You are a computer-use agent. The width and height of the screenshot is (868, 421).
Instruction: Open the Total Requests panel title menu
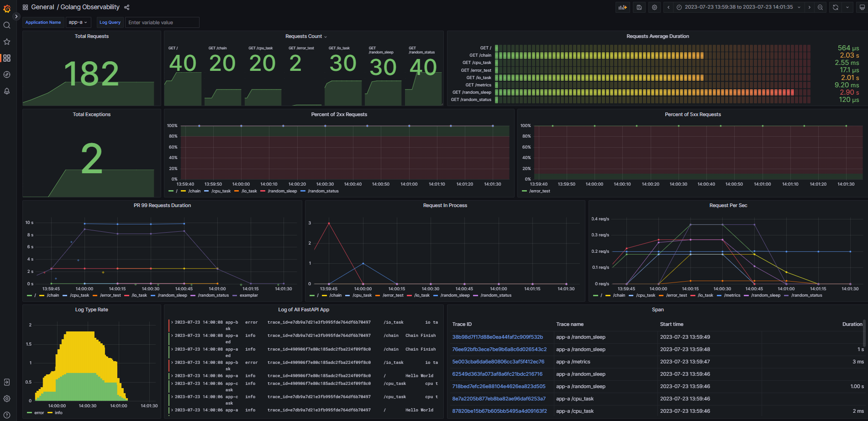click(x=92, y=36)
